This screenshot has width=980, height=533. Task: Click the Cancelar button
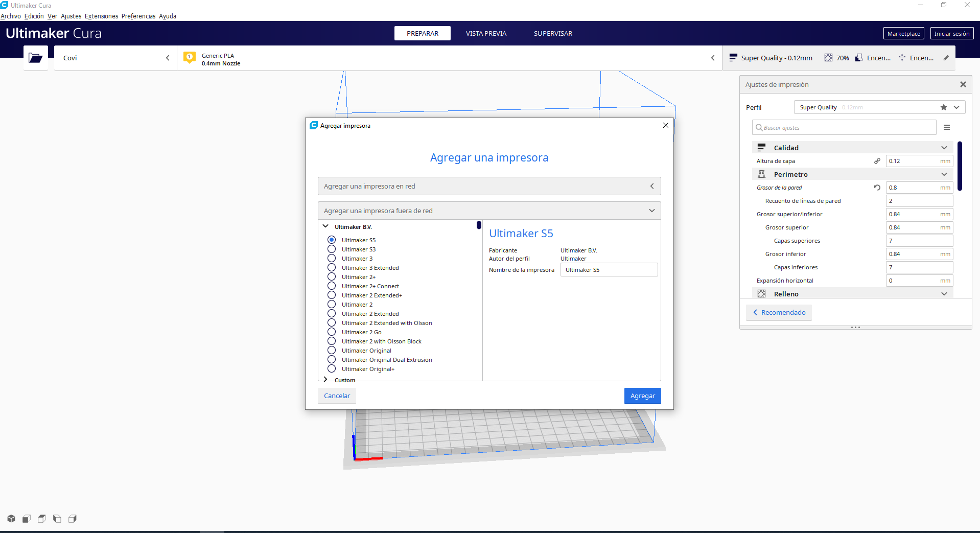(337, 396)
